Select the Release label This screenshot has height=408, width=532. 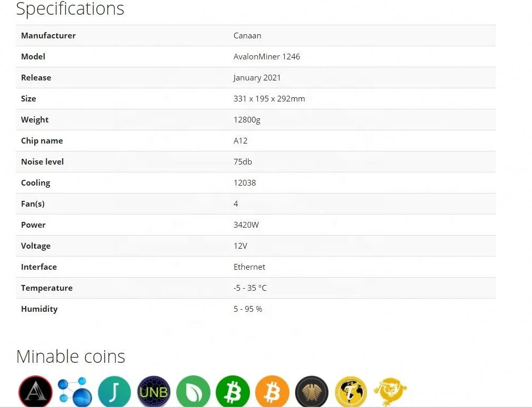click(36, 78)
